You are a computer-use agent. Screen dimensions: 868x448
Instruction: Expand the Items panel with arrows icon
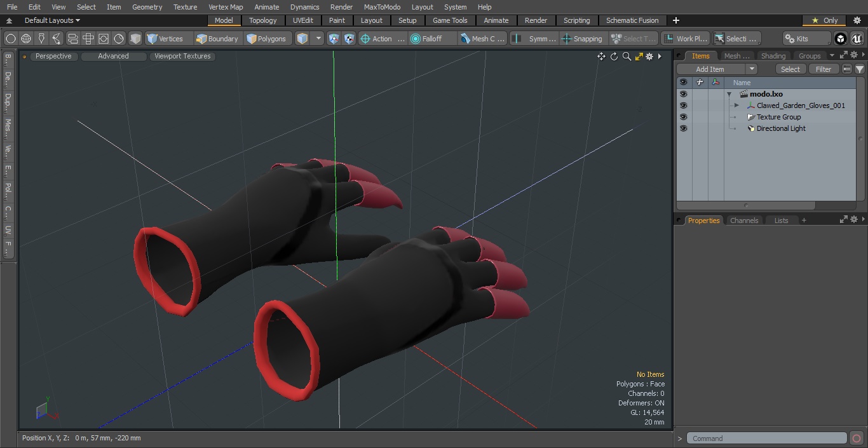point(844,55)
